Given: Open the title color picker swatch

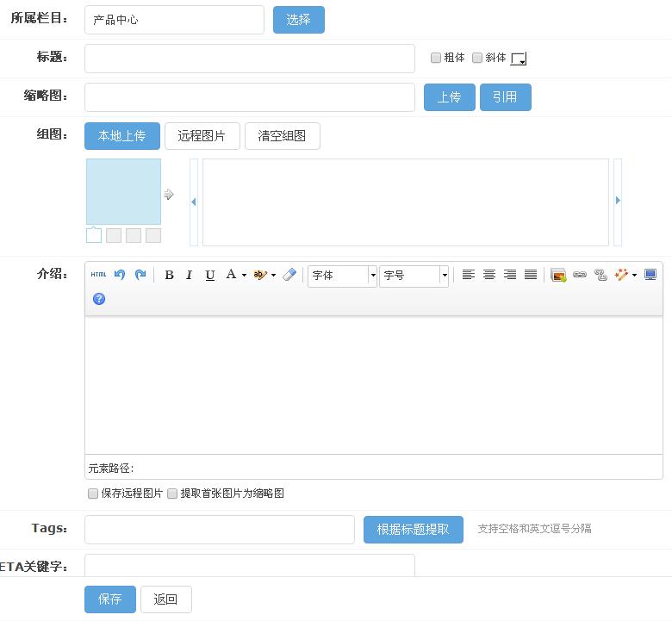Looking at the screenshot, I should click(518, 59).
